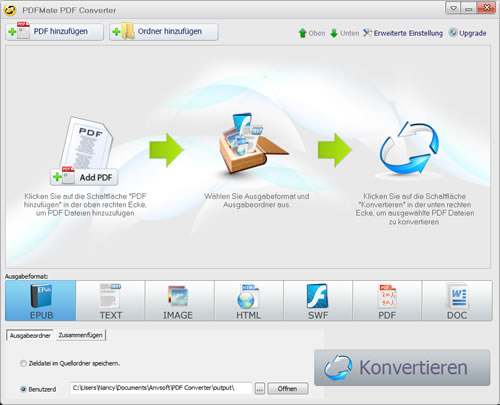Switch to the Zusammenfügen tab

pos(80,335)
